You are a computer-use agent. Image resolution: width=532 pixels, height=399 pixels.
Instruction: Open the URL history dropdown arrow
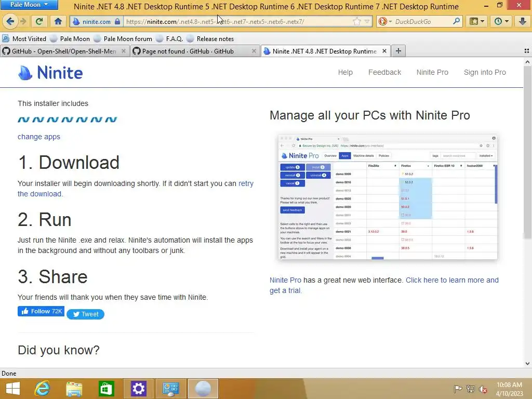[x=367, y=22]
